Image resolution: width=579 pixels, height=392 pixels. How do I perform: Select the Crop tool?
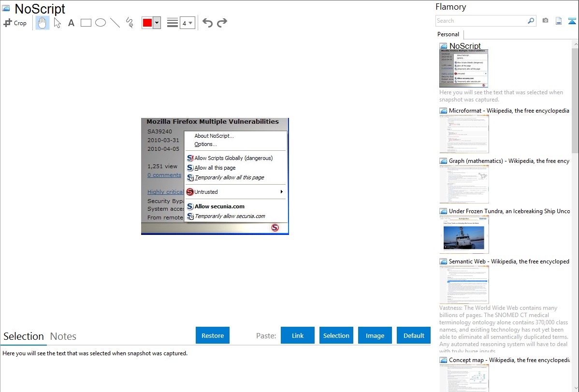[x=15, y=23]
